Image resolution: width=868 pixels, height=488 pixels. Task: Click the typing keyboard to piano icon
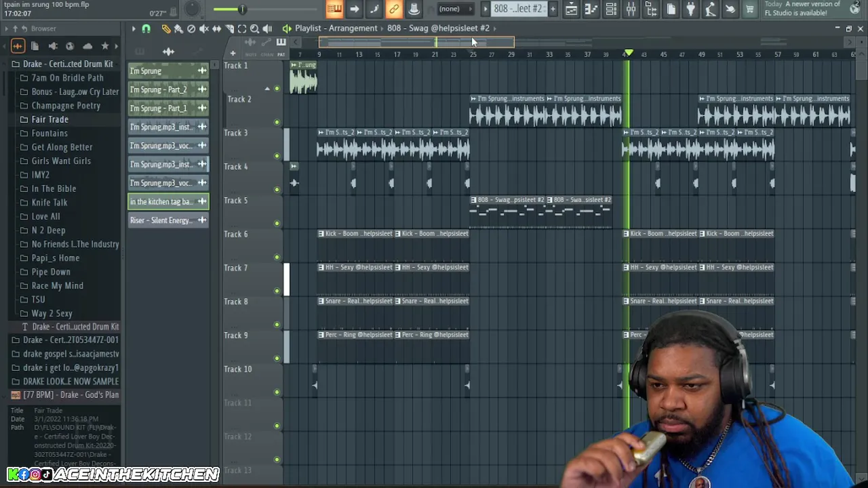point(334,9)
